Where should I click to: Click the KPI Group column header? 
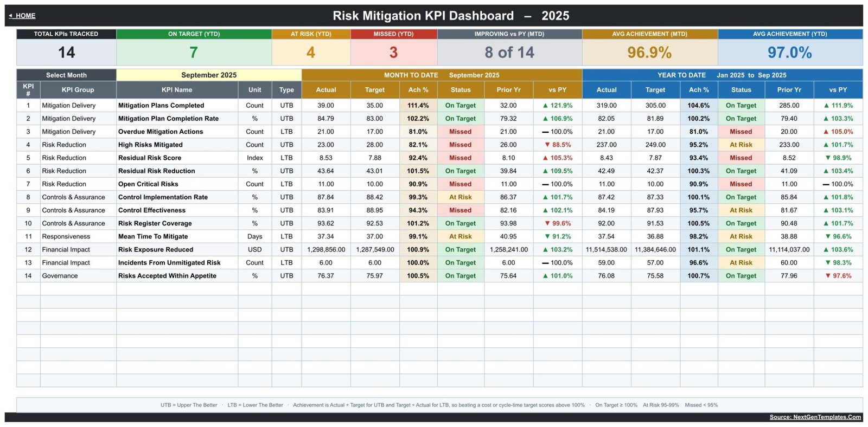click(78, 90)
